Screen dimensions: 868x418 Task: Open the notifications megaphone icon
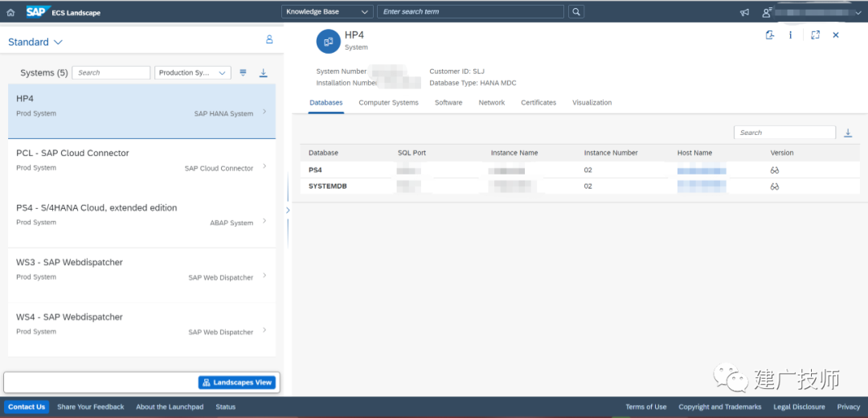(x=744, y=12)
